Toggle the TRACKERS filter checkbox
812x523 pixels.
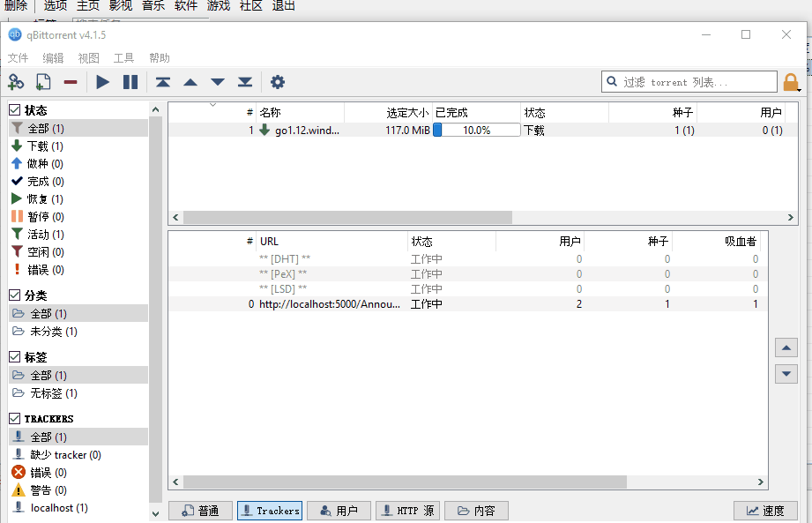[14, 418]
